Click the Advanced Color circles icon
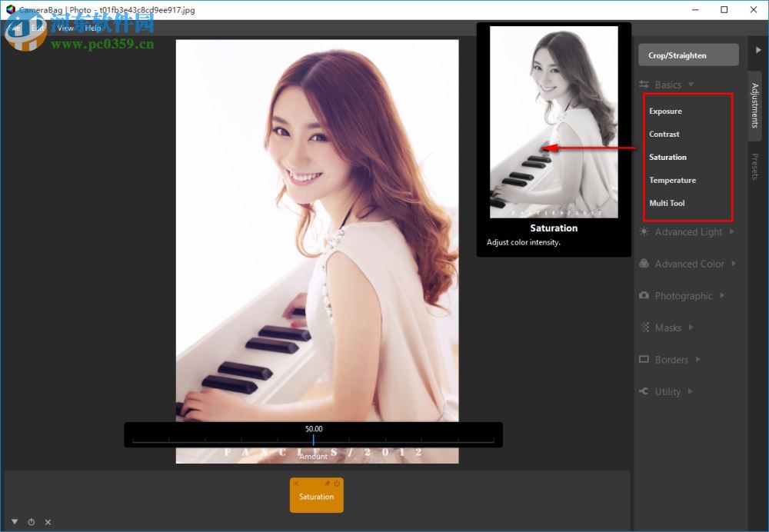 pos(644,264)
